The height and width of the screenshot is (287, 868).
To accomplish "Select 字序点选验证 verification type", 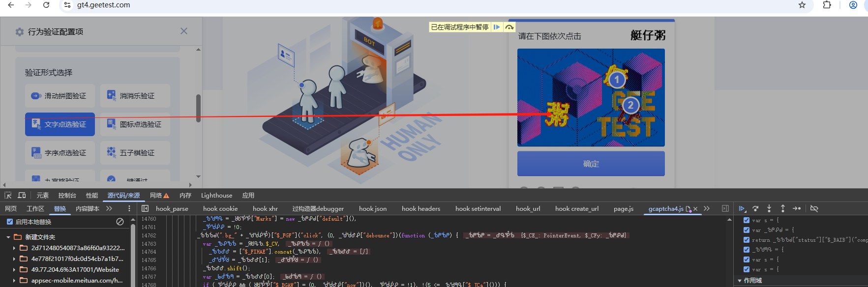I will point(60,153).
